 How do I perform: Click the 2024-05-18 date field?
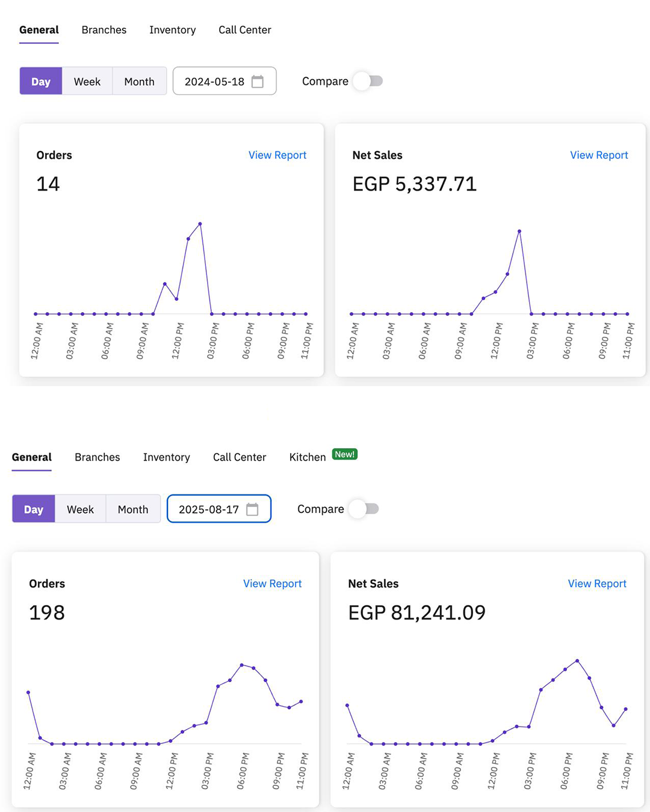pos(224,81)
